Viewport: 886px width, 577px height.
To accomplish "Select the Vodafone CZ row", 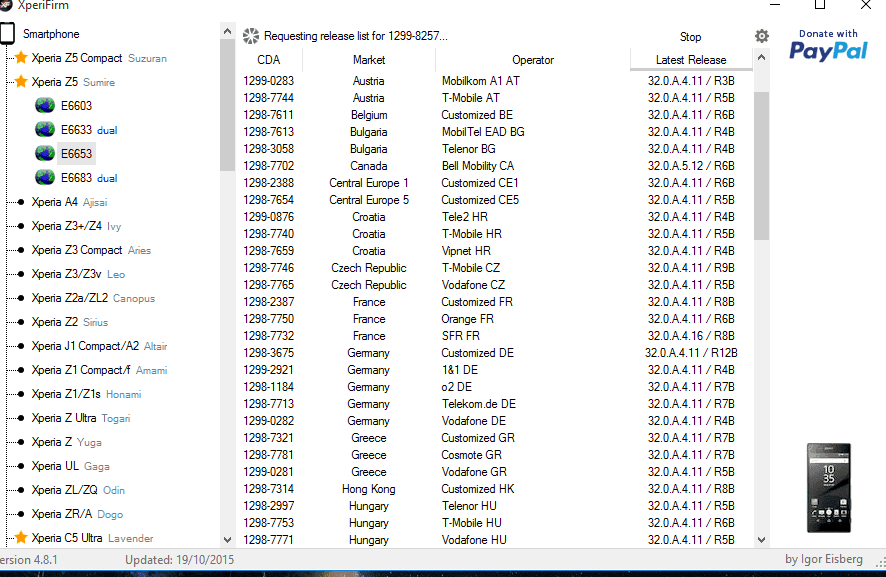I will click(494, 285).
